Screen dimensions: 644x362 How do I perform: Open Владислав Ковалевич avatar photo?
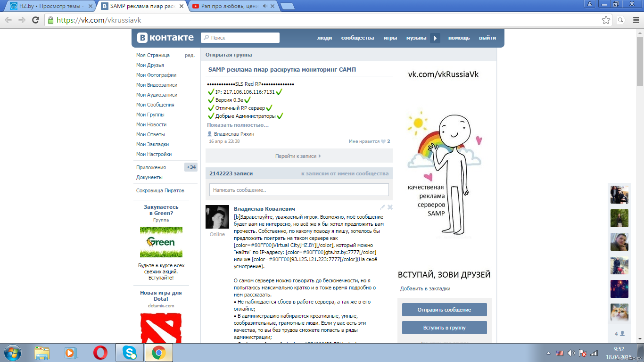coord(217,217)
